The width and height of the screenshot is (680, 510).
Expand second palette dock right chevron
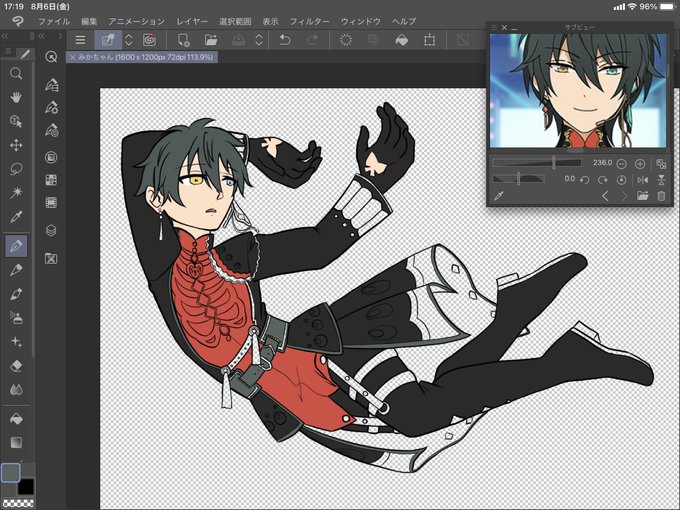tap(60, 36)
